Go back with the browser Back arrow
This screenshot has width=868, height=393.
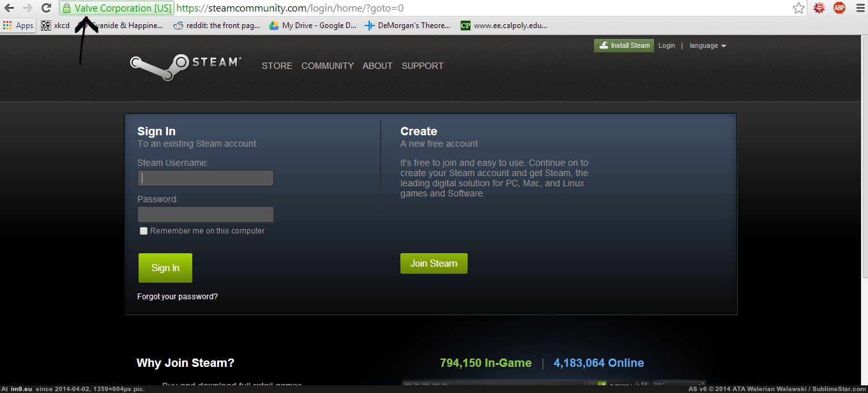(10, 8)
